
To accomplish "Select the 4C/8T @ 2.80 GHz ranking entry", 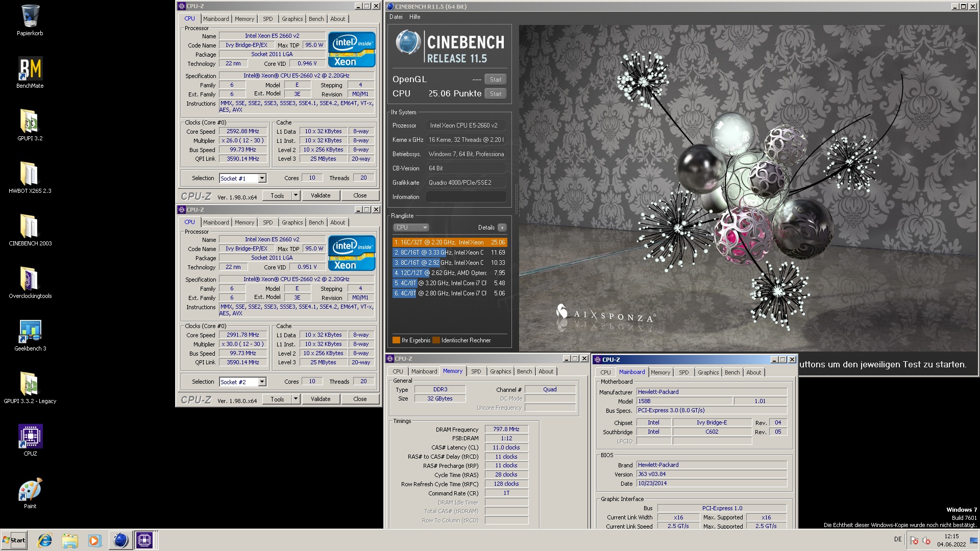I will [450, 293].
